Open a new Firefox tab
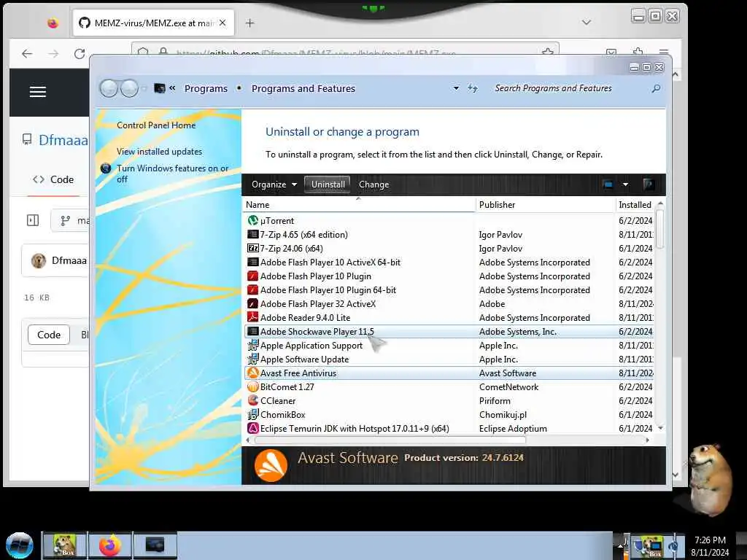The width and height of the screenshot is (747, 560). pyautogui.click(x=249, y=23)
